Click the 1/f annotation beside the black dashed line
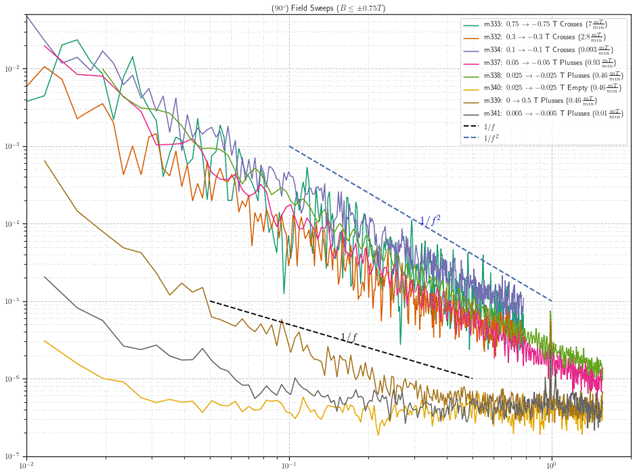 [x=350, y=337]
